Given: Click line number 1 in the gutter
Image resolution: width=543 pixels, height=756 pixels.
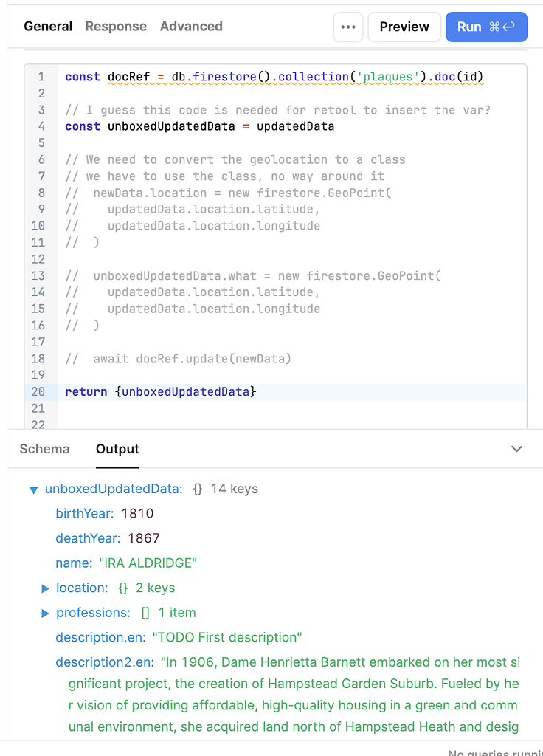Looking at the screenshot, I should coord(41,77).
